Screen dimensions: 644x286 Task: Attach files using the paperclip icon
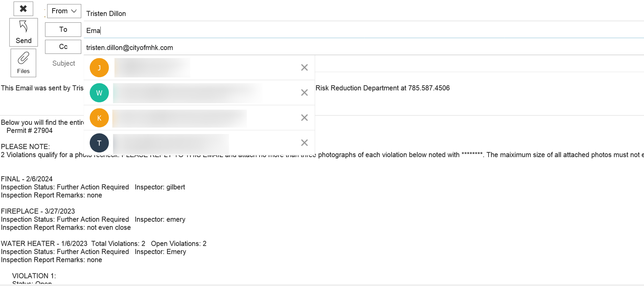pyautogui.click(x=23, y=63)
